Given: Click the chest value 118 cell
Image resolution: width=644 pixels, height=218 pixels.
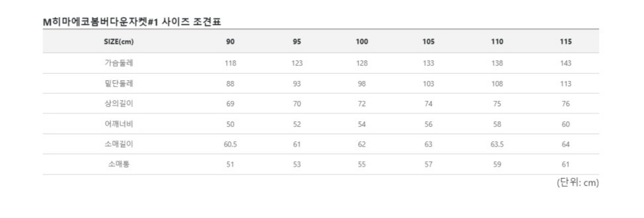Looking at the screenshot, I should coord(230,63).
